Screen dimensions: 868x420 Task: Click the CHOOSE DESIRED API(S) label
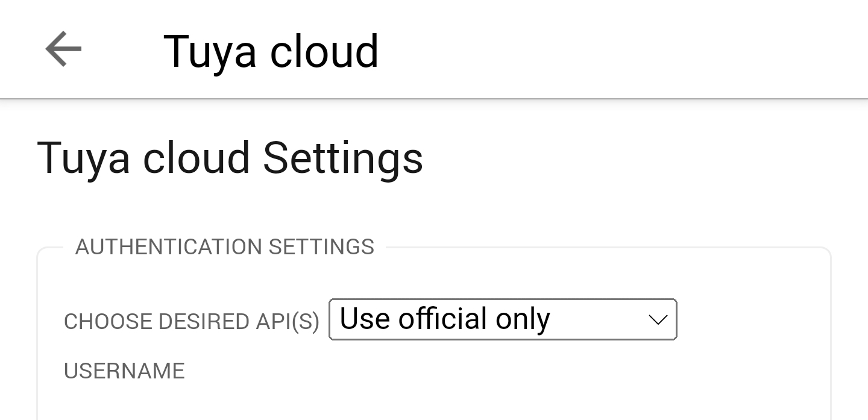click(191, 322)
